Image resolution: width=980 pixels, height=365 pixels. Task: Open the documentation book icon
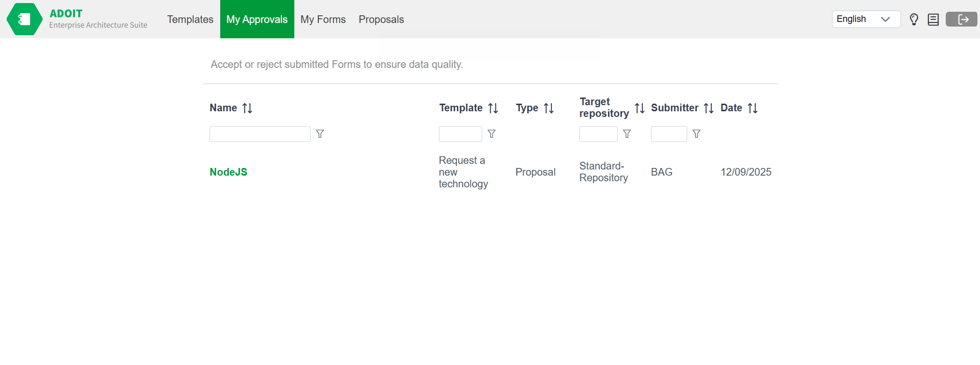(933, 19)
